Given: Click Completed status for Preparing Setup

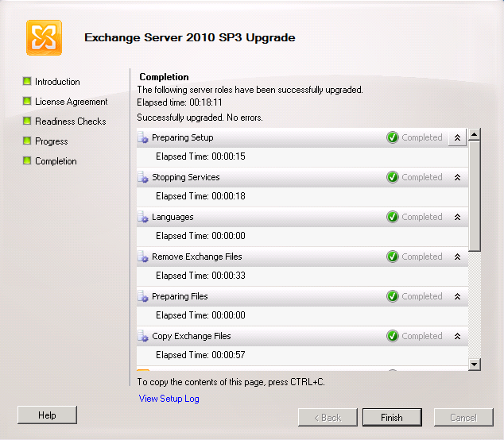Looking at the screenshot, I should point(421,137).
